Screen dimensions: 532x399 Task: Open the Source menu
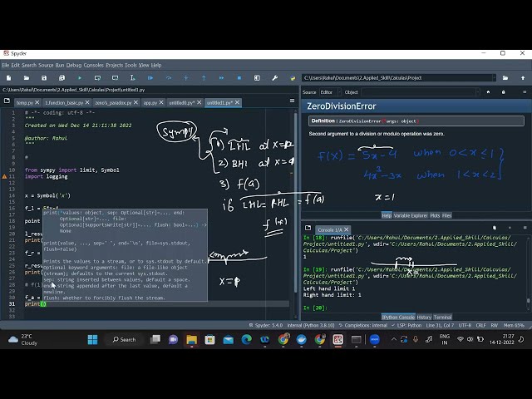pyautogui.click(x=46, y=65)
